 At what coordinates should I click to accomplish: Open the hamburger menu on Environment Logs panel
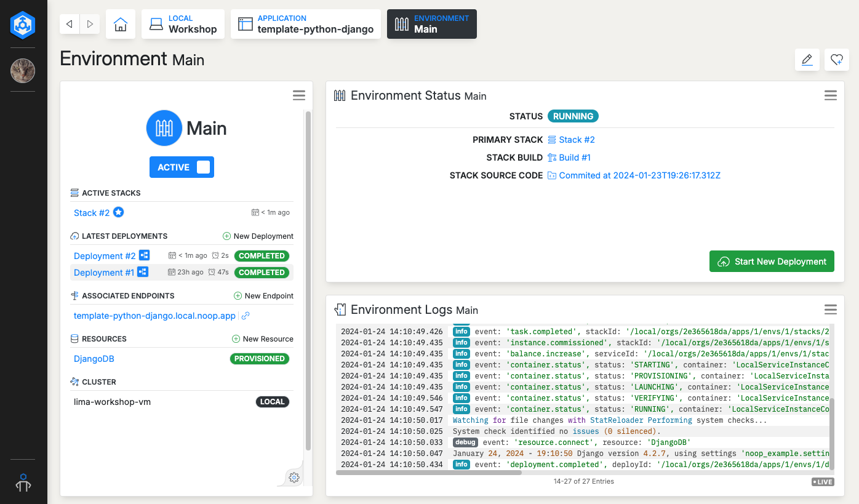point(830,310)
